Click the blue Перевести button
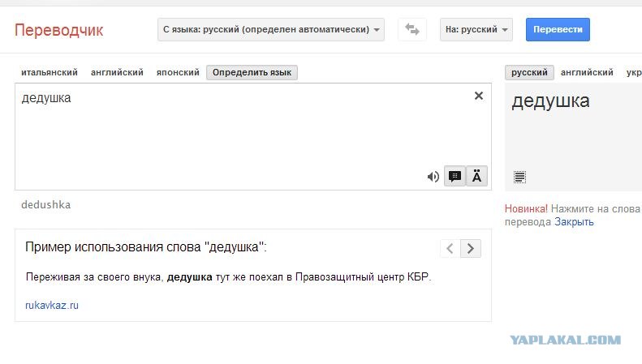 pyautogui.click(x=558, y=30)
